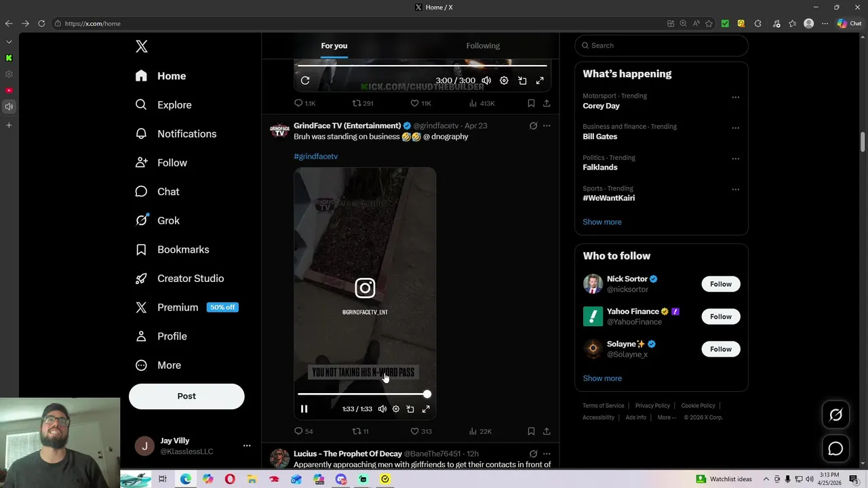
Task: Open more options for Corey Day trend
Action: pyautogui.click(x=735, y=97)
